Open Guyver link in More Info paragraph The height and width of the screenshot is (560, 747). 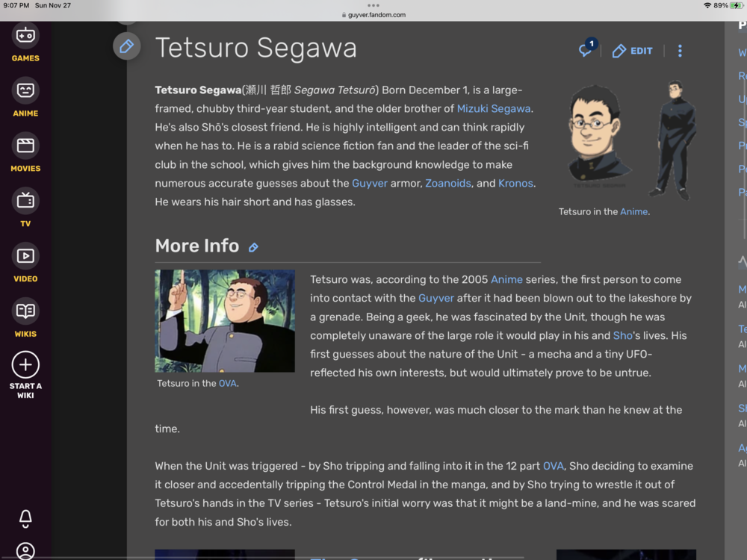click(x=436, y=298)
